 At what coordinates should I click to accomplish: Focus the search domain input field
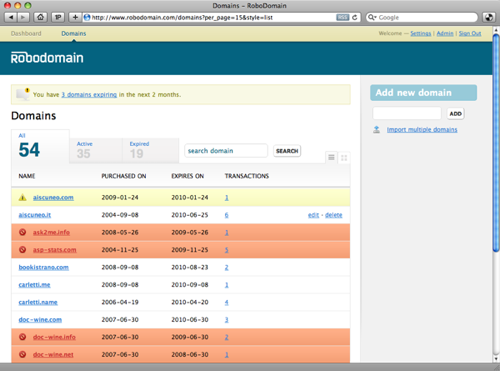(x=226, y=151)
